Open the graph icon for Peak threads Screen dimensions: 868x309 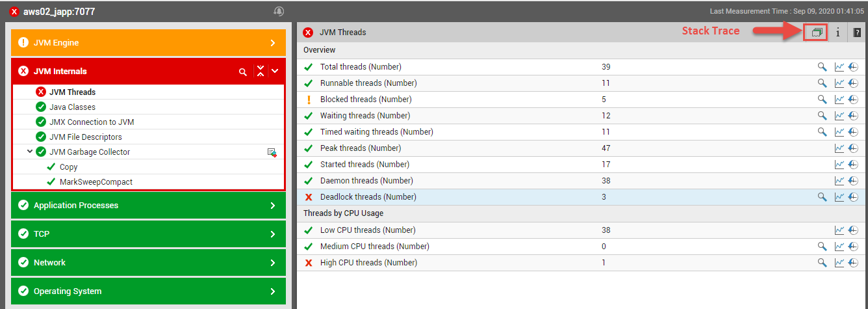click(x=839, y=148)
